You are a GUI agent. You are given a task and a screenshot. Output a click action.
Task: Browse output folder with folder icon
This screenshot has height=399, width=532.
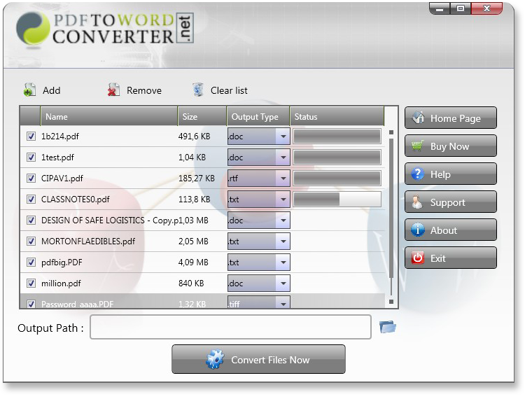click(x=388, y=327)
